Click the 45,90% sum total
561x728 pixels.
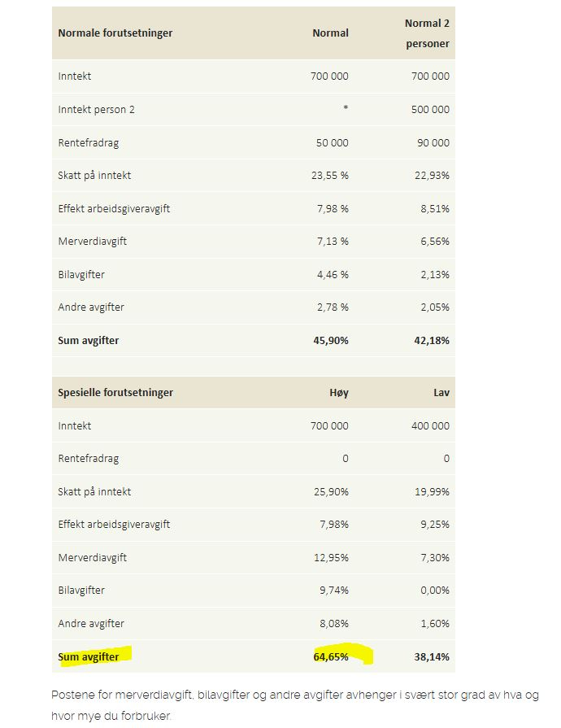pos(330,341)
